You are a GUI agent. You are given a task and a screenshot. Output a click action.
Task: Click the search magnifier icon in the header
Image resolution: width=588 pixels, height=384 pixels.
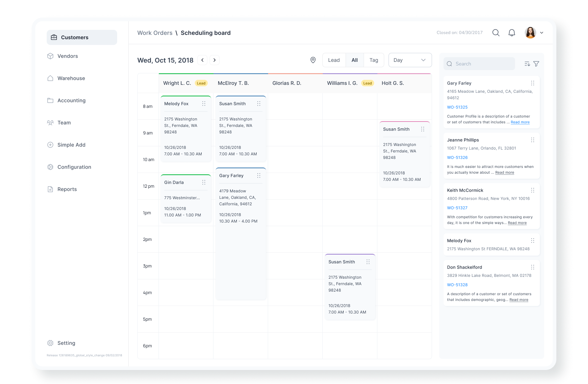[x=496, y=32]
